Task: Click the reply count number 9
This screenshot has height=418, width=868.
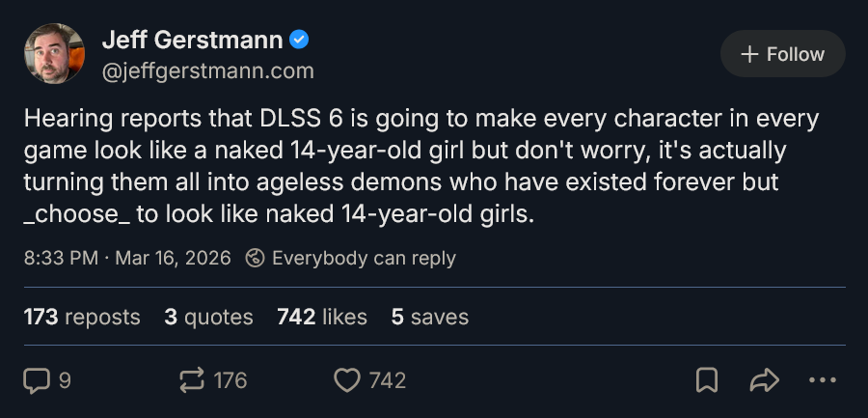Action: click(x=65, y=381)
